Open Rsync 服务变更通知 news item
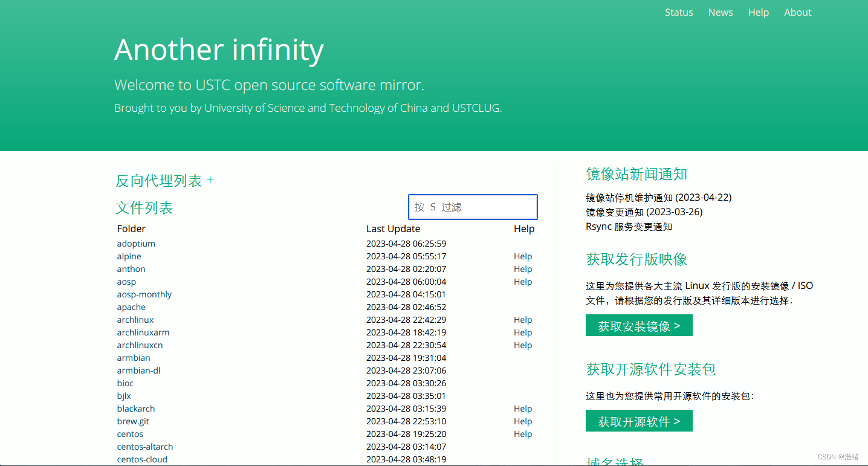Viewport: 868px width, 466px height. coord(629,227)
